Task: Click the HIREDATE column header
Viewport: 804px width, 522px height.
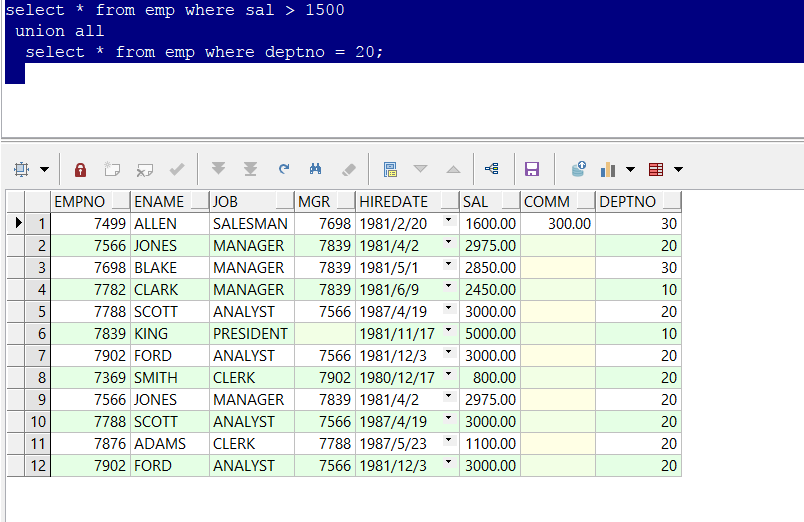Action: (408, 202)
